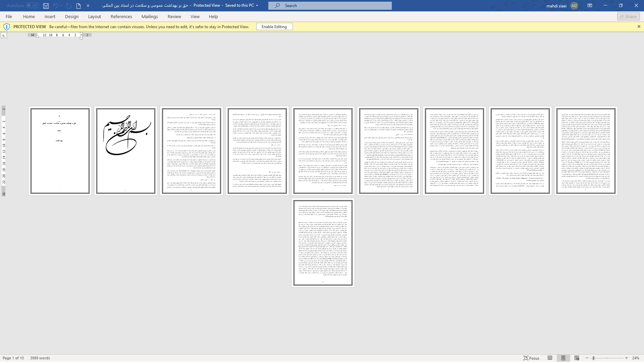Click the Zoom In plus button
This screenshot has height=362, width=644.
point(626,358)
